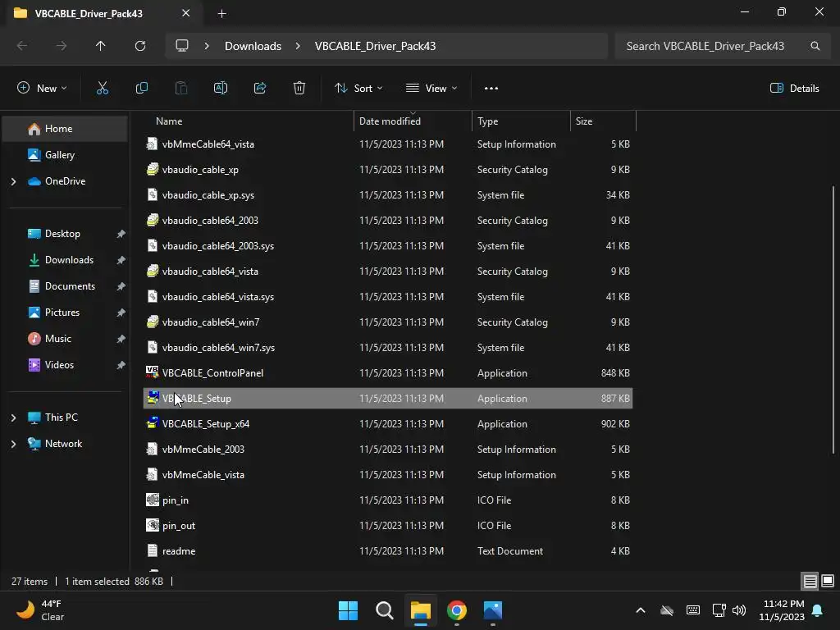This screenshot has height=630, width=840.
Task: Click the volume speaker tray icon
Action: pos(739,610)
